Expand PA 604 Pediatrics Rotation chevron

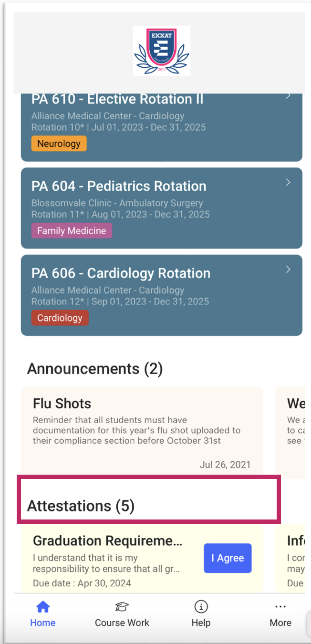tap(288, 182)
